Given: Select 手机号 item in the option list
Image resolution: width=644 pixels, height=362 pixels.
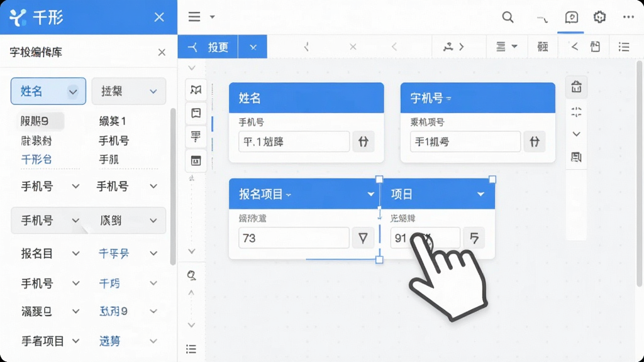Looking at the screenshot, I should (114, 141).
